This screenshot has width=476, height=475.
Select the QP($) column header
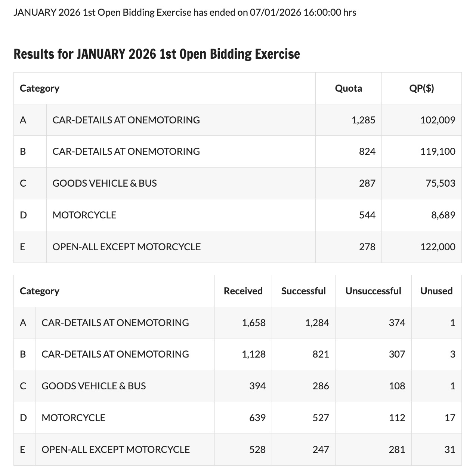click(x=421, y=88)
